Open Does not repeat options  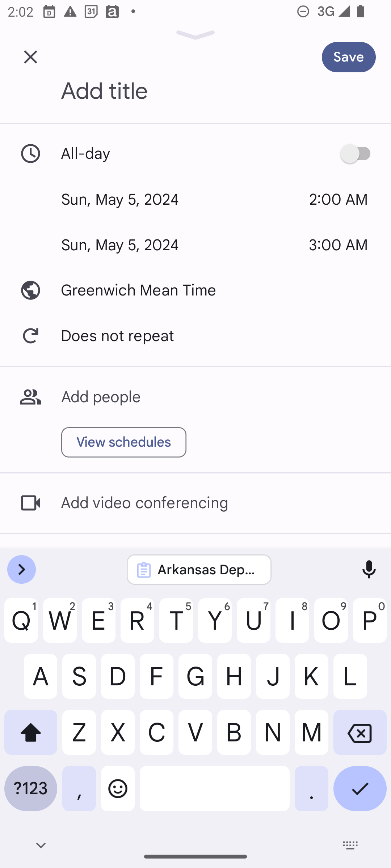click(x=195, y=336)
